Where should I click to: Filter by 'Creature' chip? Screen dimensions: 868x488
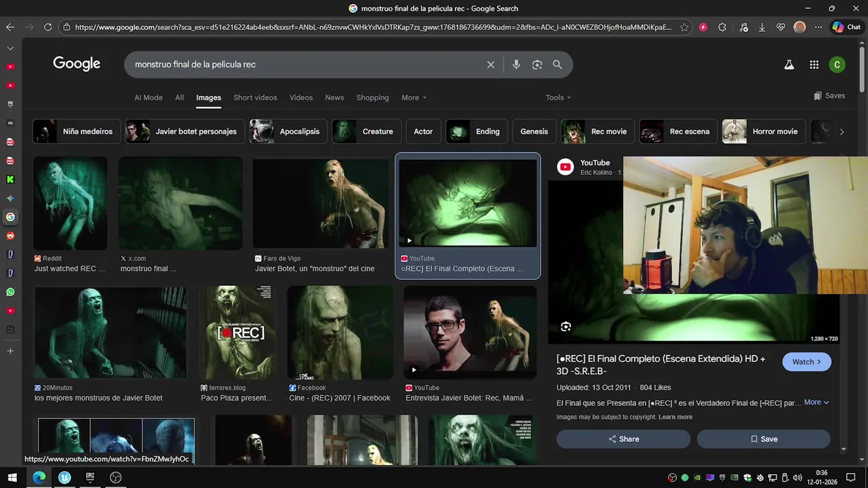366,131
